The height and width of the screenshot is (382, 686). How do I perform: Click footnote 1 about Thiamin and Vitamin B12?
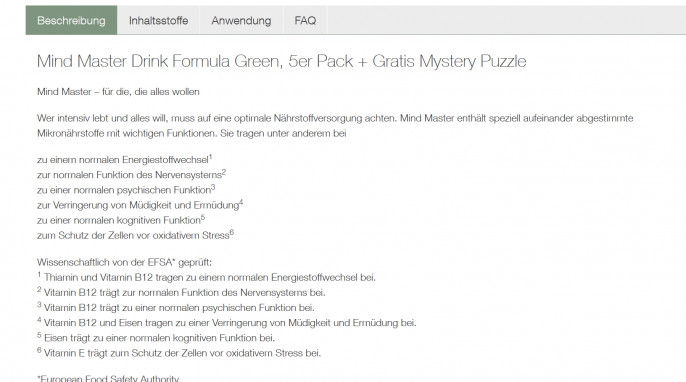click(206, 277)
